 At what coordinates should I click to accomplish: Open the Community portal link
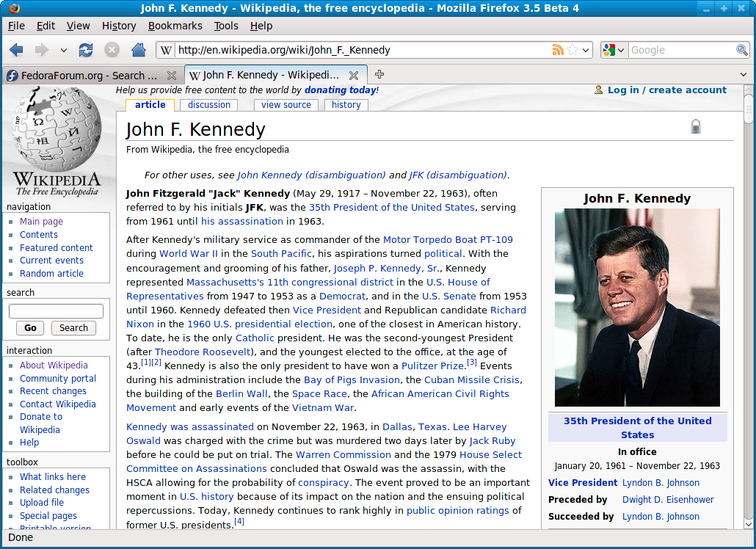[58, 379]
